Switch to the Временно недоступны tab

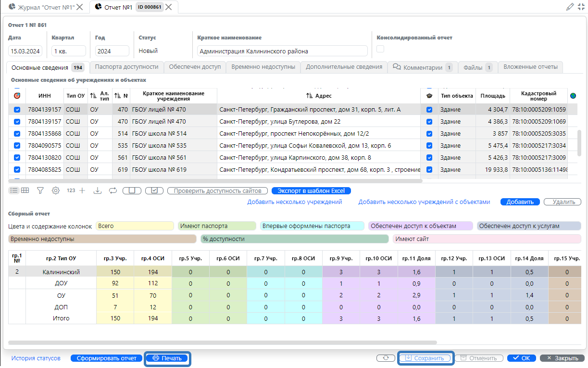click(x=263, y=67)
